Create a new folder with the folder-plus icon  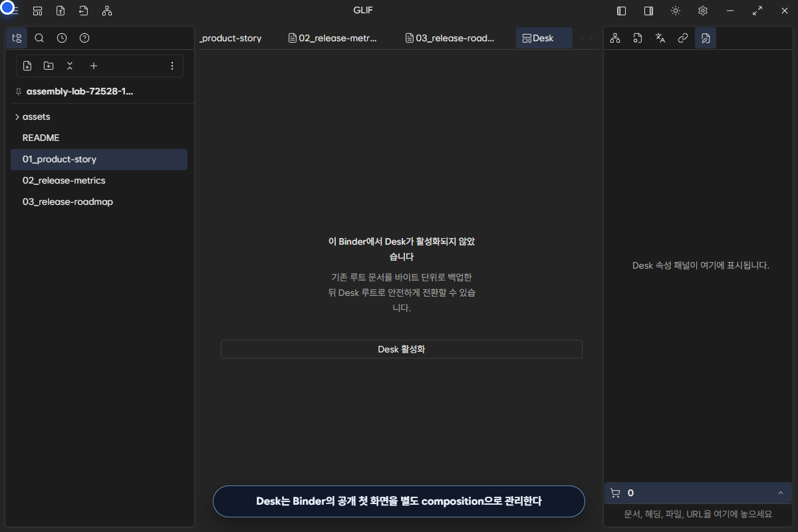[49, 66]
